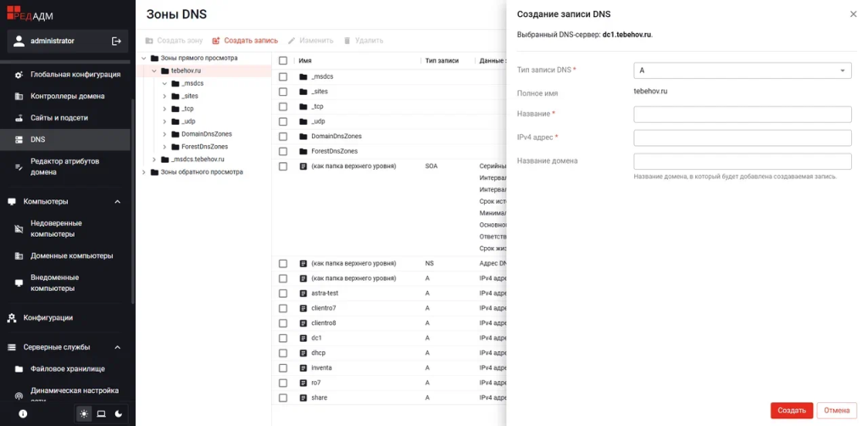Open Контроллеры домена in the sidebar
868x426 pixels.
(68, 96)
